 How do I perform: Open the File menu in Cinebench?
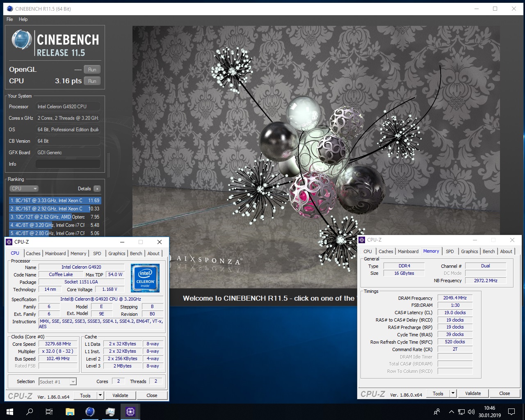click(x=10, y=19)
